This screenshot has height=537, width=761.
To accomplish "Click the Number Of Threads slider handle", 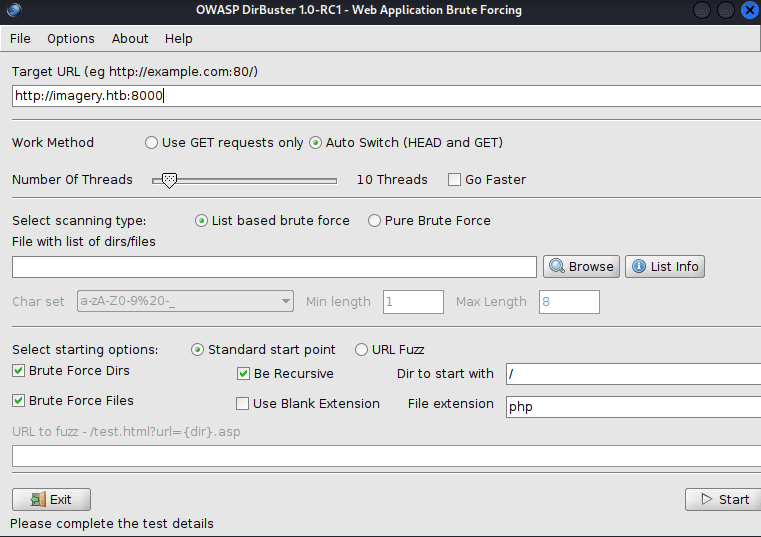I will pyautogui.click(x=170, y=180).
